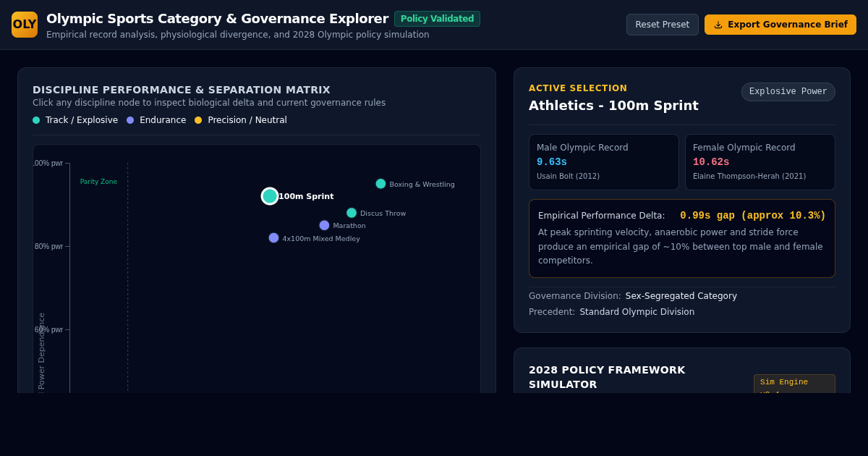This screenshot has height=456, width=868.
Task: Click the Standard Olympic Division precedent
Action: click(637, 312)
